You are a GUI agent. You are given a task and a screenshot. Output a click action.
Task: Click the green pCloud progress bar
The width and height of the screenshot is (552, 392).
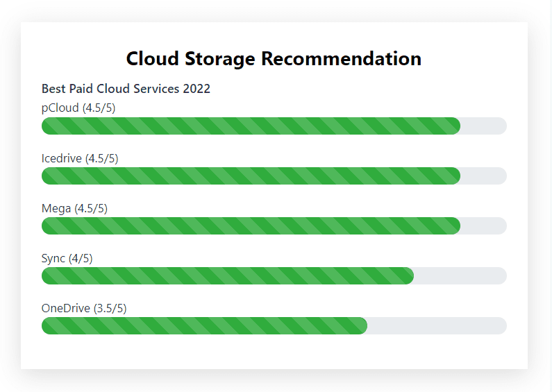tap(250, 126)
